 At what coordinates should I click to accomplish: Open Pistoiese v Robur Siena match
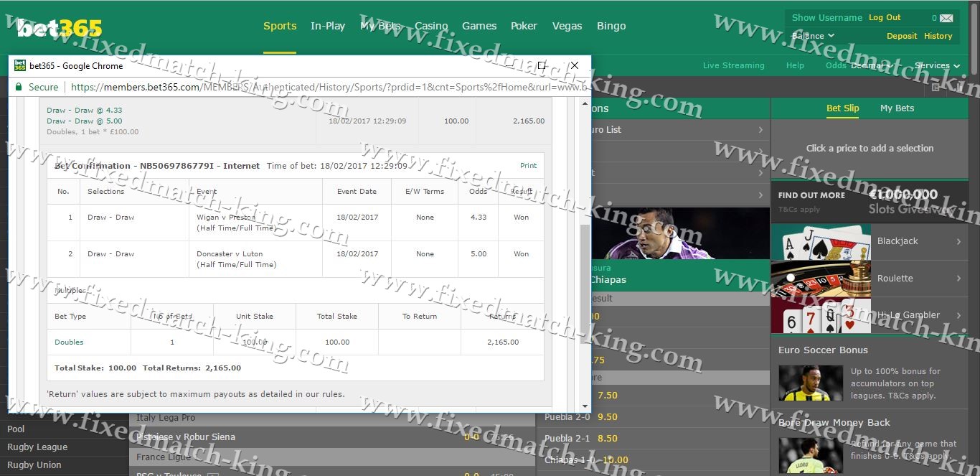point(186,437)
